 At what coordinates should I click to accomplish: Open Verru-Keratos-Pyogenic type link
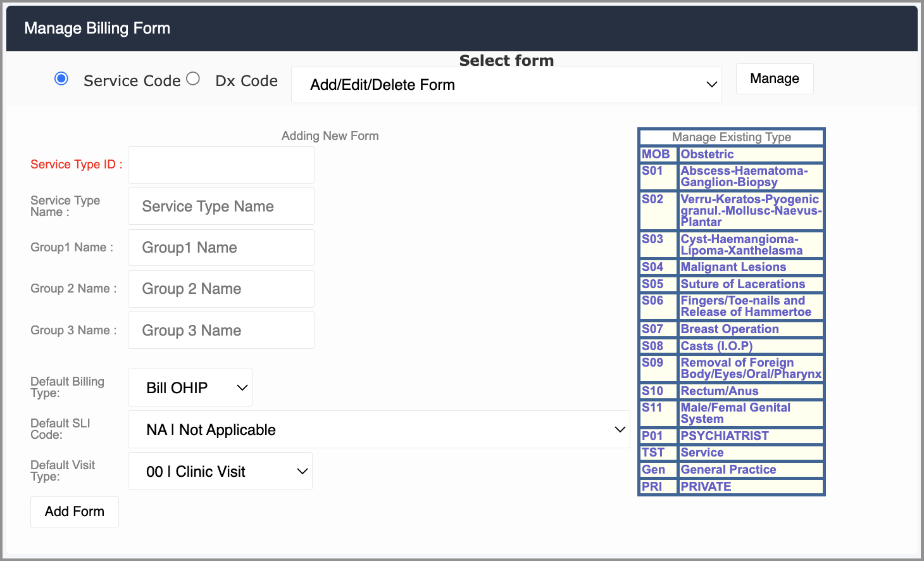(751, 210)
